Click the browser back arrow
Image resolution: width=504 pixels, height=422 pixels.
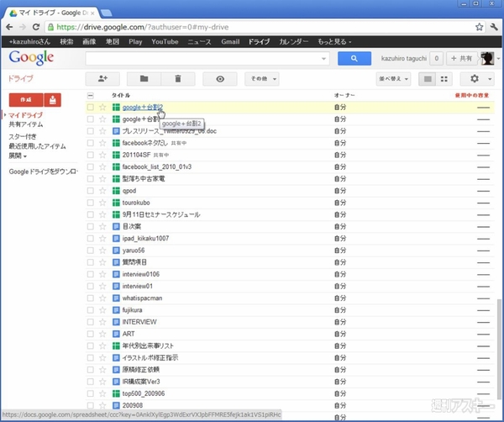(x=9, y=27)
